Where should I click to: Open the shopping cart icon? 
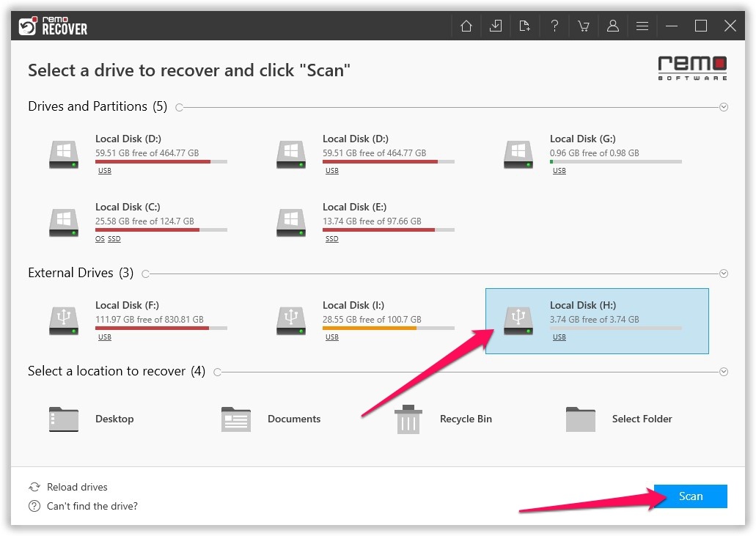pyautogui.click(x=584, y=26)
